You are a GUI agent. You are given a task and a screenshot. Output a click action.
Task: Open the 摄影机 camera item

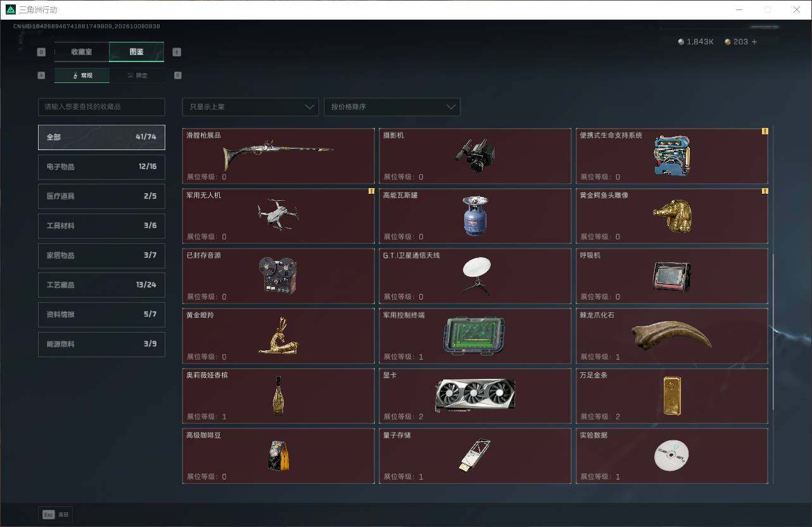pyautogui.click(x=475, y=156)
